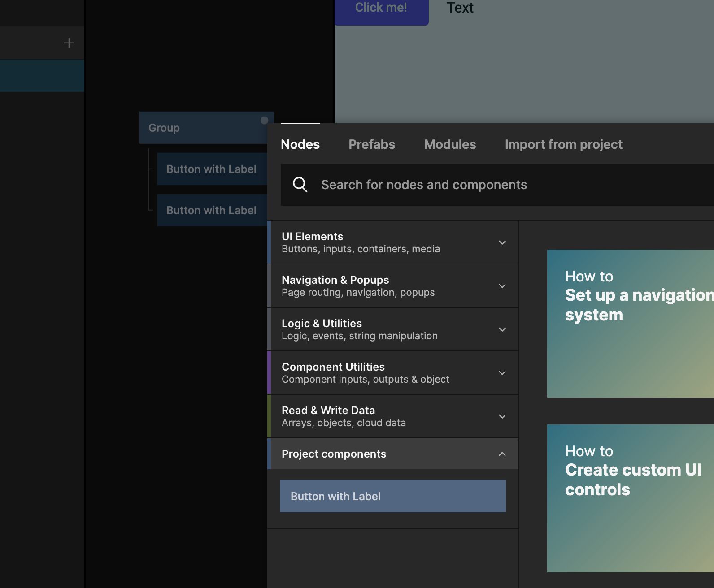Screen dimensions: 714x588
Task: Switch to the Modules tab
Action: (450, 144)
